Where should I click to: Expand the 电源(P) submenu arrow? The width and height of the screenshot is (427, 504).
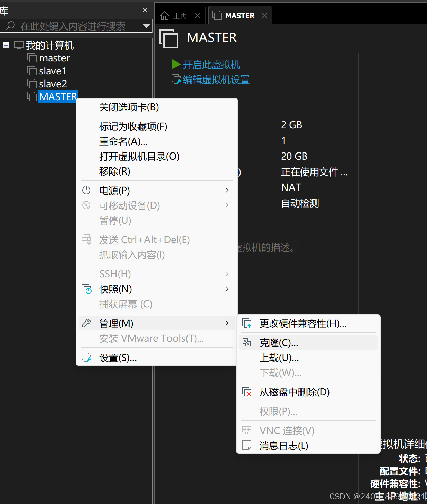pyautogui.click(x=227, y=190)
